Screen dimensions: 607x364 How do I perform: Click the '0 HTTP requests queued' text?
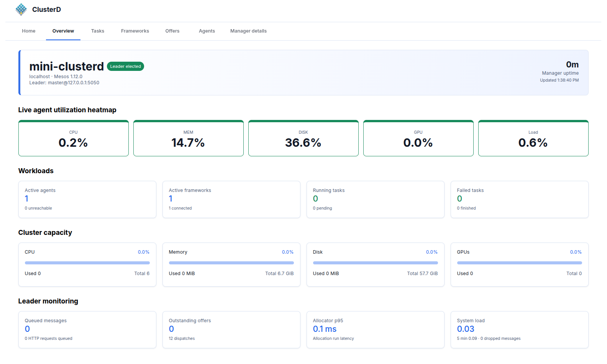coord(49,339)
